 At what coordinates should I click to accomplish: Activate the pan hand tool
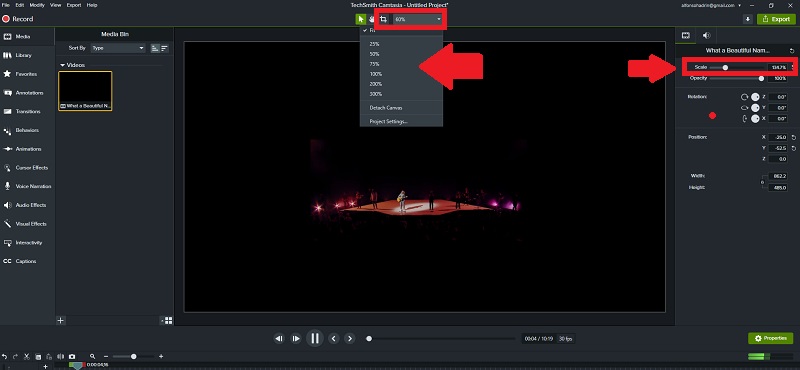[x=371, y=19]
